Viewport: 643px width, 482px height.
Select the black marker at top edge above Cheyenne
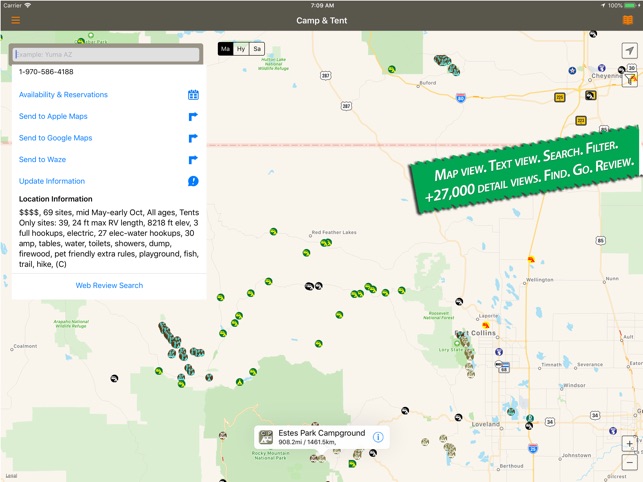(x=593, y=34)
